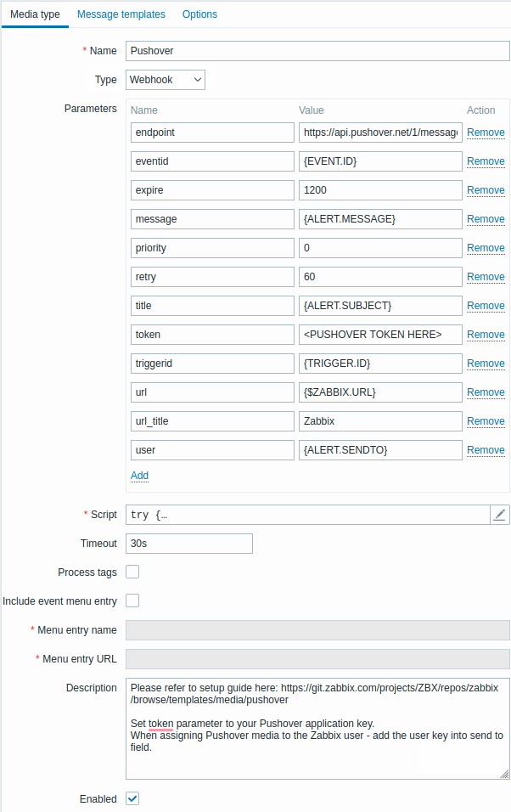Click the user parameter name field
This screenshot has height=812, width=511.
[212, 450]
